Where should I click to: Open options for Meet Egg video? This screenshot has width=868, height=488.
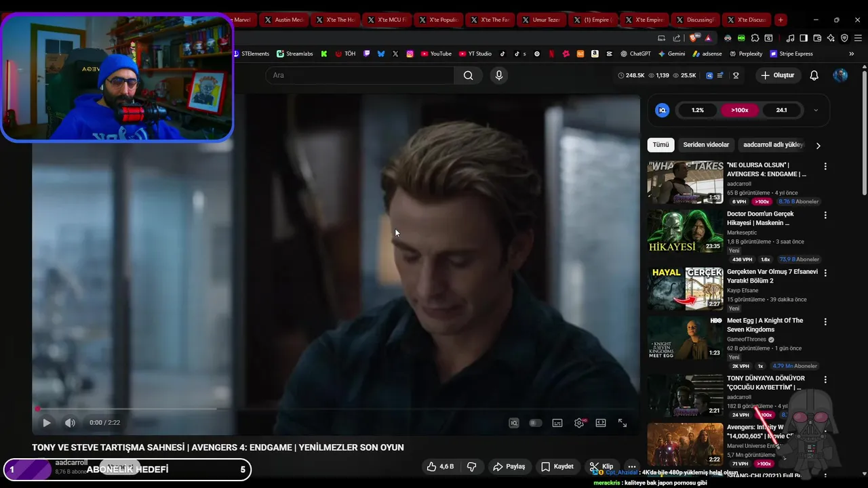click(825, 322)
